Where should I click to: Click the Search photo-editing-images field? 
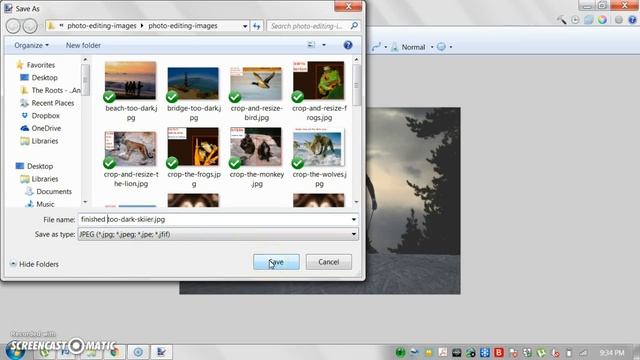(x=307, y=26)
